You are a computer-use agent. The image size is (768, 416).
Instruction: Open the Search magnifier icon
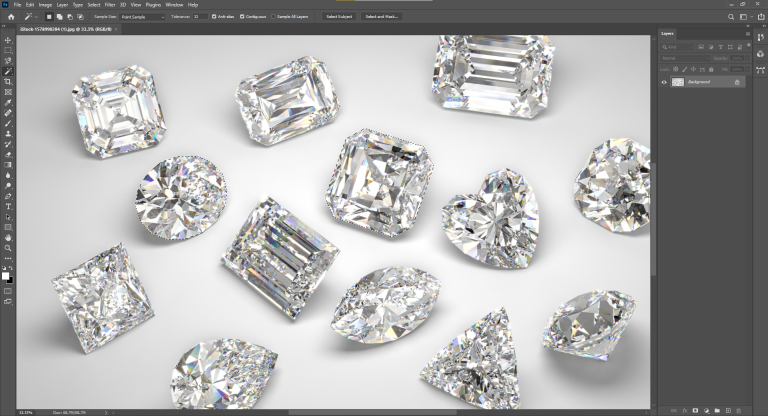click(732, 17)
